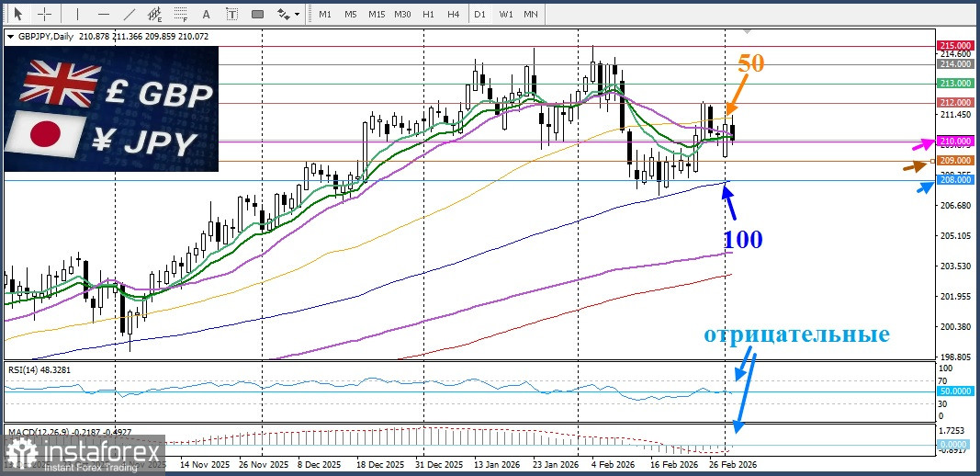980x476 pixels.
Task: Pick the trendline drawing tool
Action: tap(130, 14)
